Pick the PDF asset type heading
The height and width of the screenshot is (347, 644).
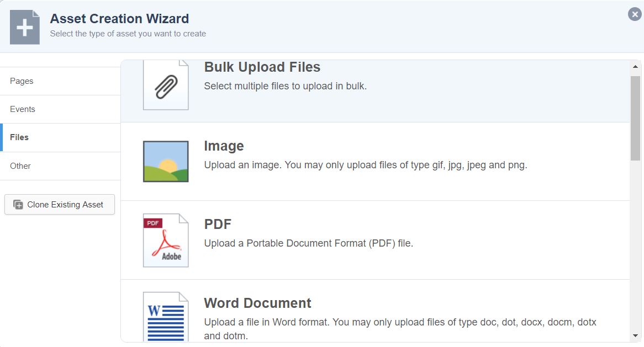tap(218, 225)
